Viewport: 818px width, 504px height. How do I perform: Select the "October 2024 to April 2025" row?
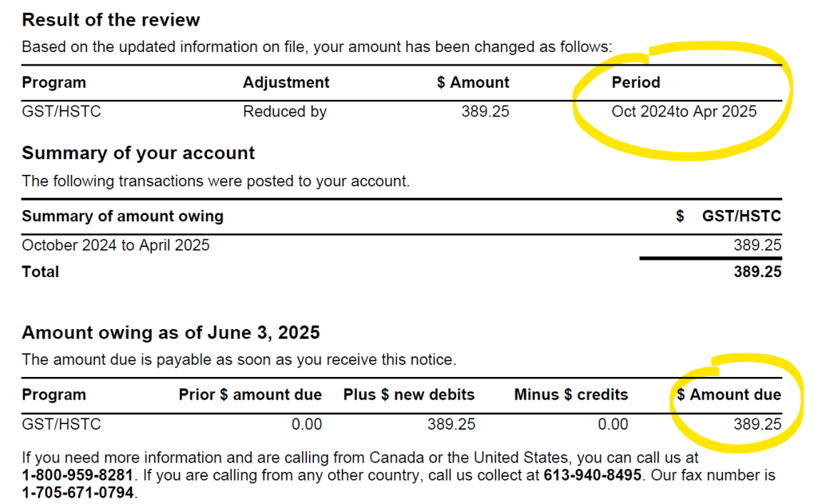coord(116,245)
